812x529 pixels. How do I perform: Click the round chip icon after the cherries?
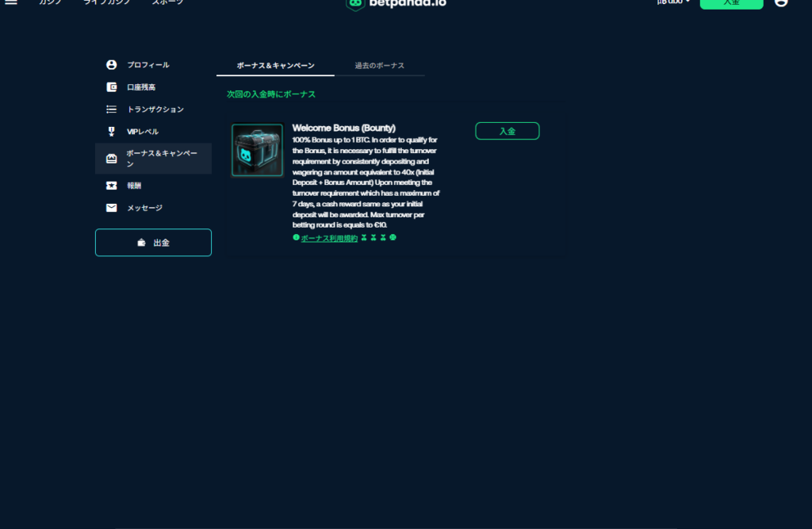tap(393, 237)
